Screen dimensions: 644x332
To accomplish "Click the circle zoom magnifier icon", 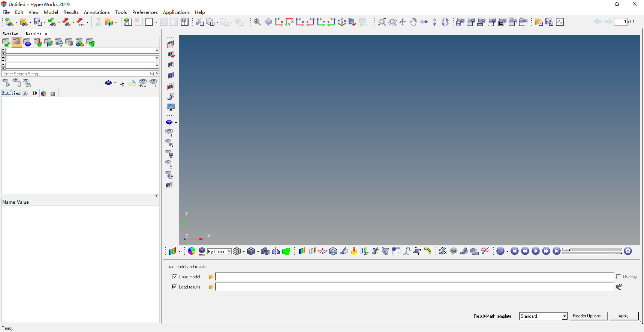I will [x=392, y=22].
